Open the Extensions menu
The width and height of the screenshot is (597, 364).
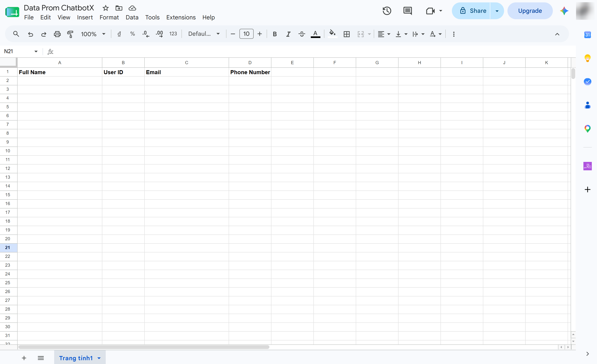click(181, 17)
